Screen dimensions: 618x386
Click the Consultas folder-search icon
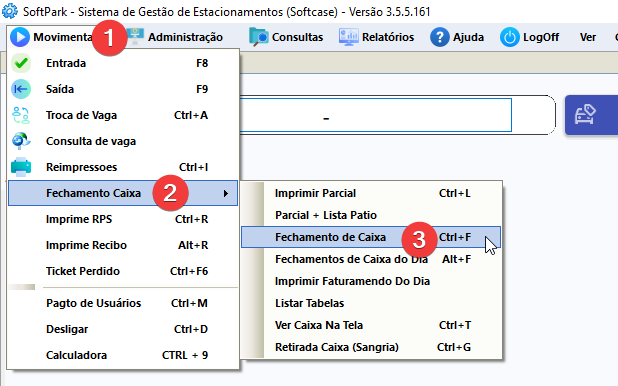[x=259, y=37]
